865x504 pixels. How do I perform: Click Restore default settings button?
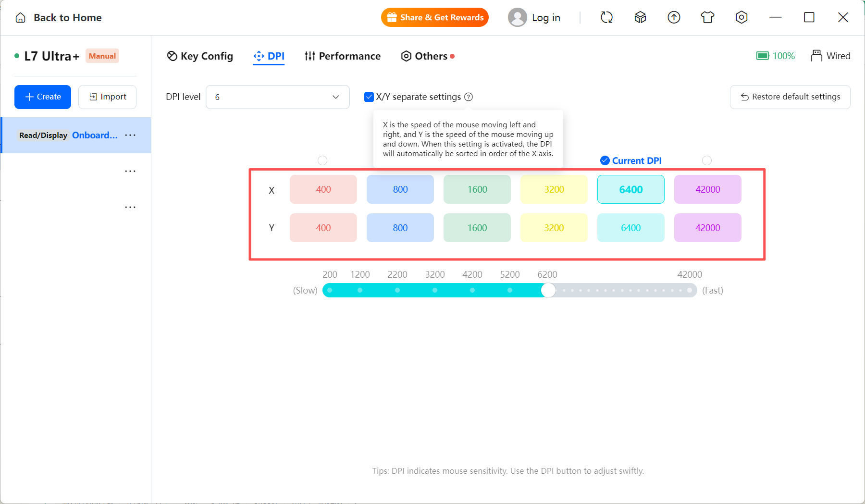(790, 97)
